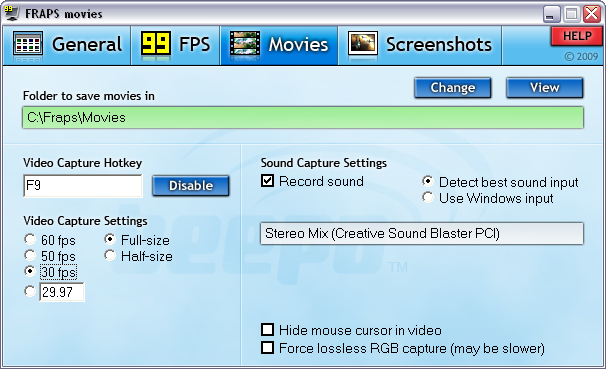Go to the Screenshots tab

point(420,45)
